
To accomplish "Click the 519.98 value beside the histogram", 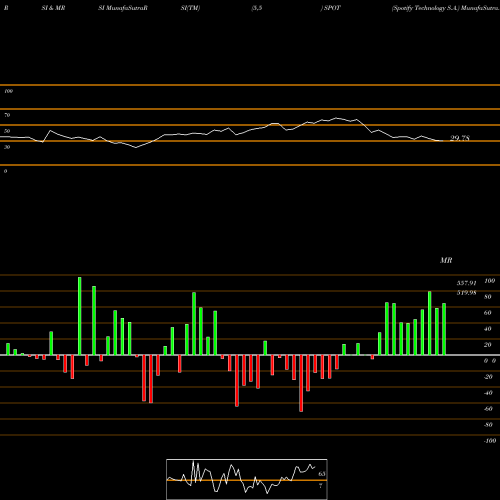I will 467,293.
